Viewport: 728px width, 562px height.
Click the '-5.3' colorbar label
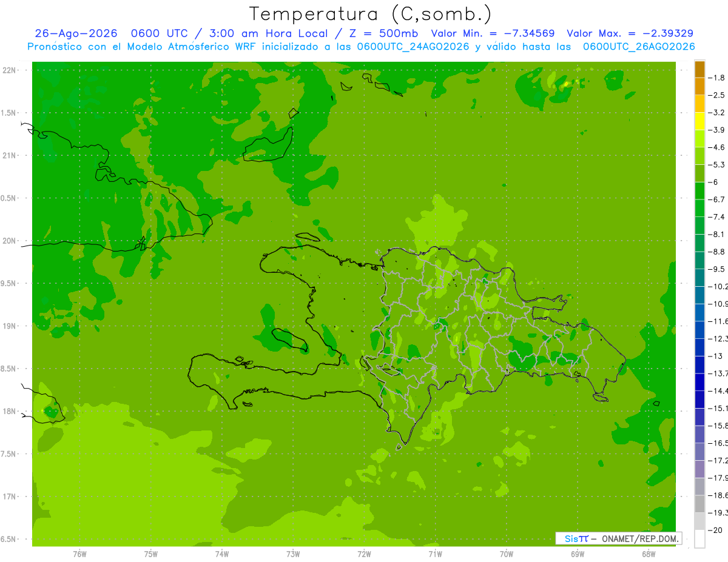pos(716,165)
